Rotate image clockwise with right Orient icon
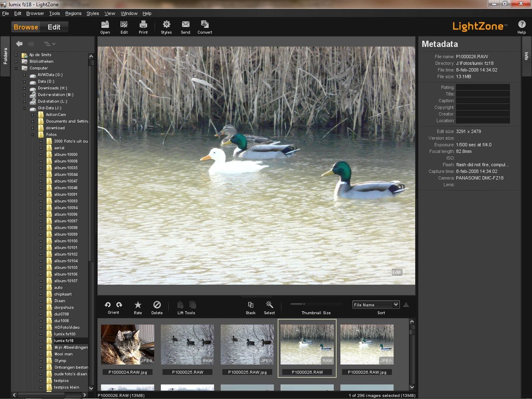This screenshot has height=399, width=532. click(119, 305)
